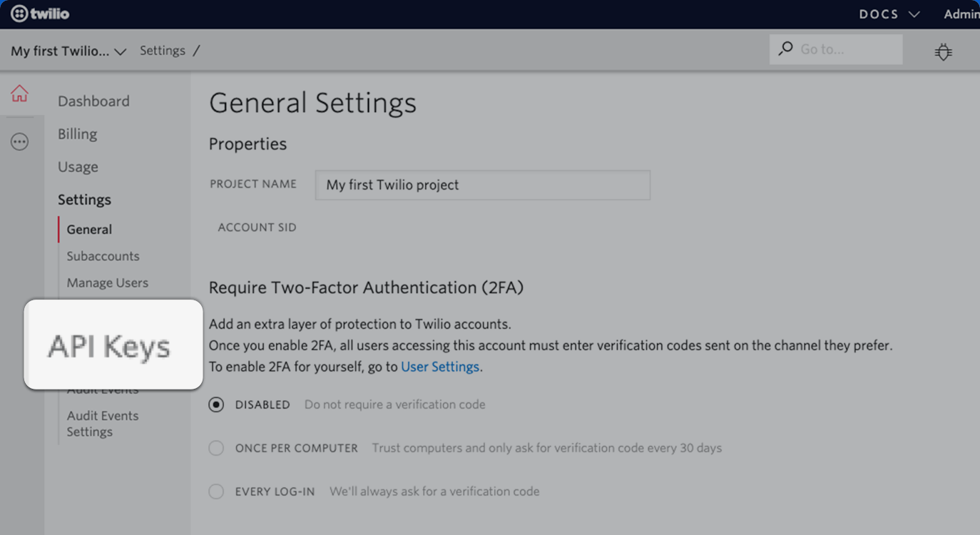Select General under Settings
The height and width of the screenshot is (535, 980).
(89, 230)
